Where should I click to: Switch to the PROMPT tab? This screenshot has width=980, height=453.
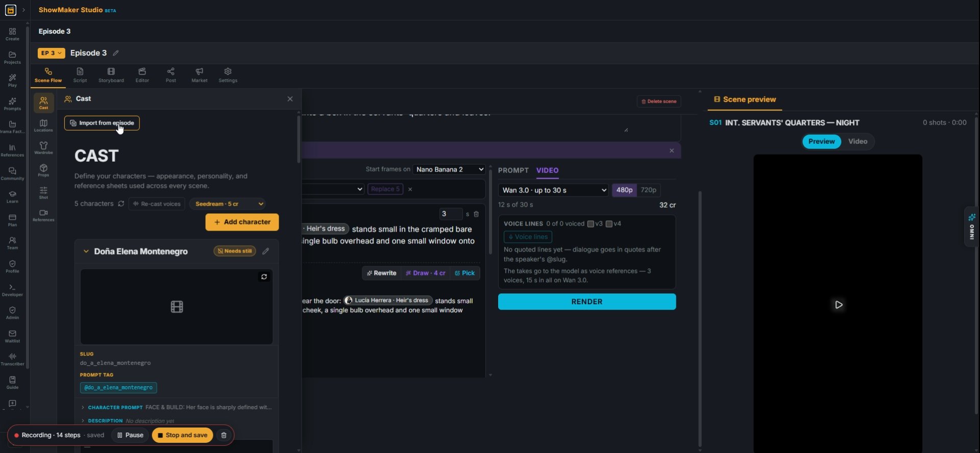click(513, 170)
